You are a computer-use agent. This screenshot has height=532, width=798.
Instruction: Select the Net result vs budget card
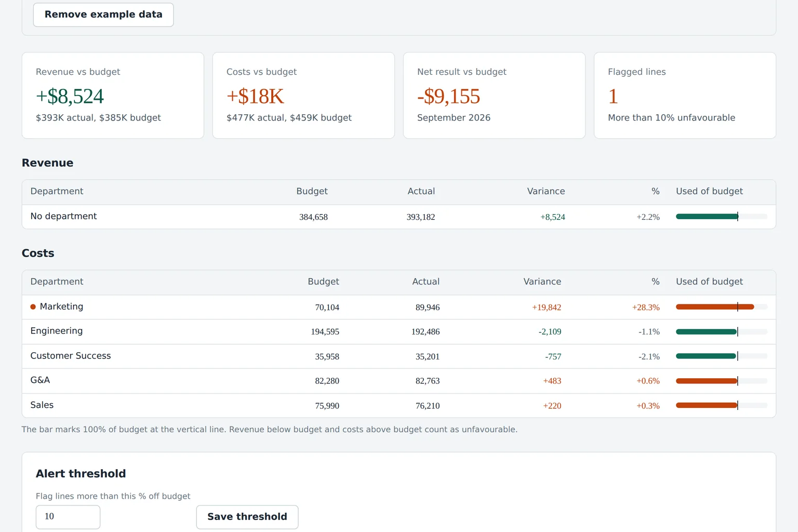pyautogui.click(x=494, y=96)
